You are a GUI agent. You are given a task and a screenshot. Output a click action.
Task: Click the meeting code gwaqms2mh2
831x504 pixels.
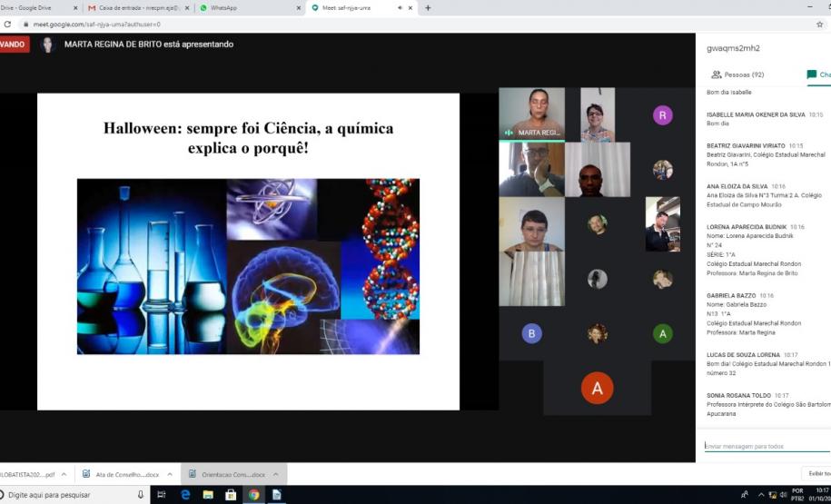pyautogui.click(x=733, y=48)
